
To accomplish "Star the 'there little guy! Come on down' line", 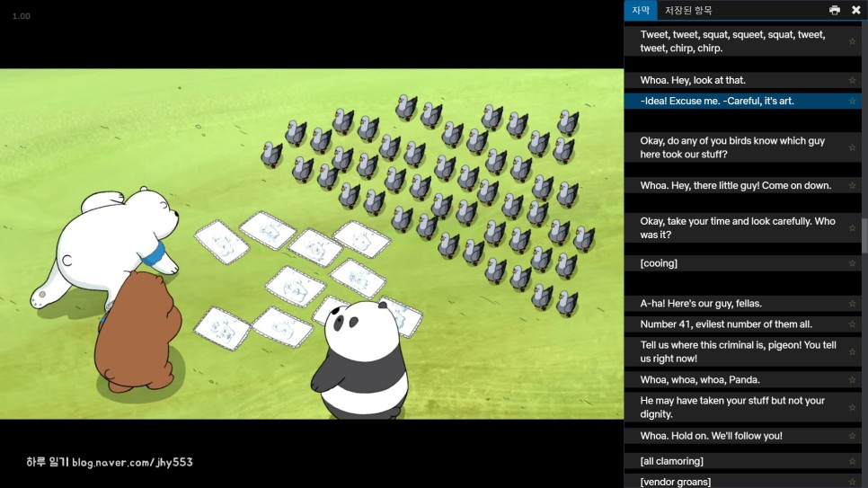I will (x=852, y=185).
